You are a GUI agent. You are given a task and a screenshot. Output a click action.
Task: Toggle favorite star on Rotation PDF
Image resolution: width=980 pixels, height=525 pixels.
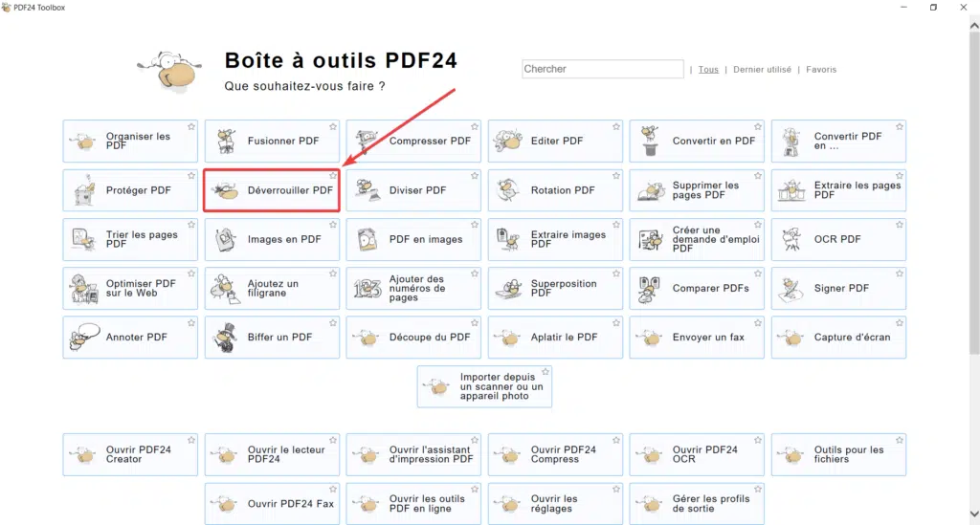[x=616, y=176]
